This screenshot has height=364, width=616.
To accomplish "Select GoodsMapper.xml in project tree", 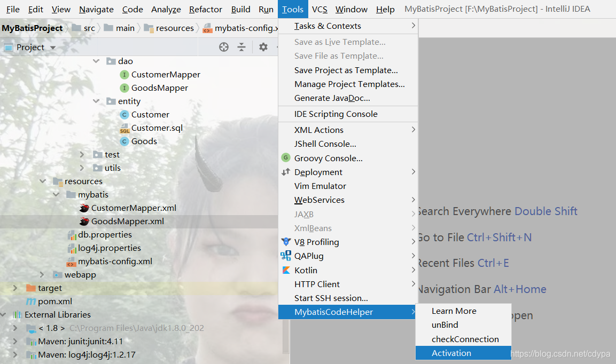I will coord(128,221).
